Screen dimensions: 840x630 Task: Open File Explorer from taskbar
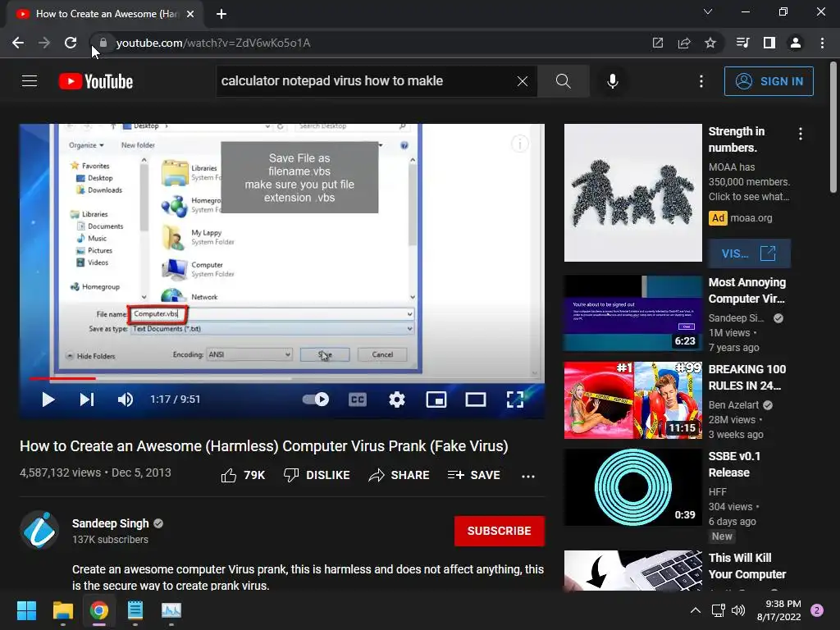(x=62, y=610)
